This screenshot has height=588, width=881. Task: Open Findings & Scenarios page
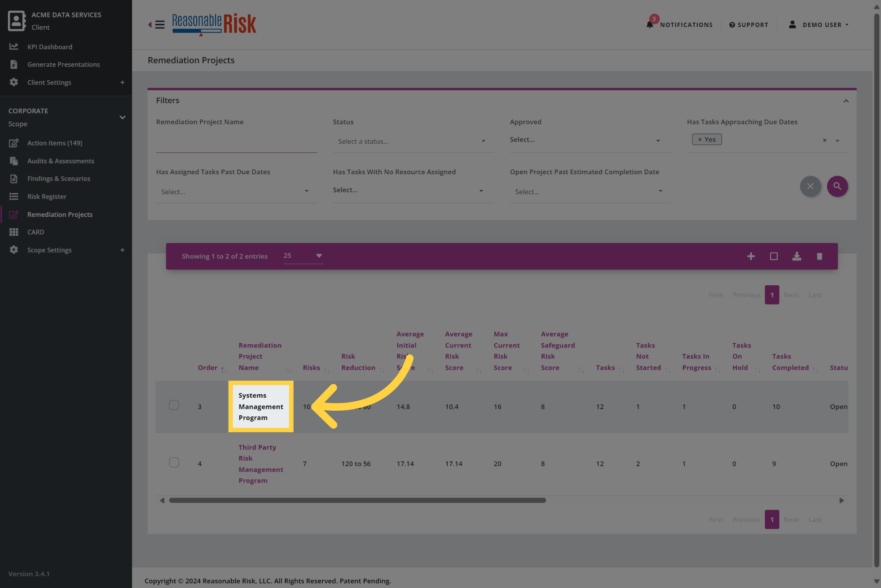coord(59,179)
